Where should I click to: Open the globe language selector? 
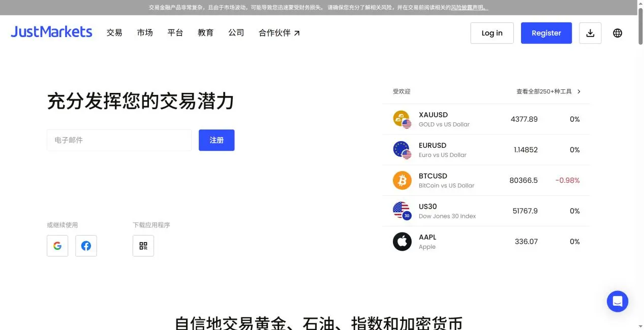[618, 33]
